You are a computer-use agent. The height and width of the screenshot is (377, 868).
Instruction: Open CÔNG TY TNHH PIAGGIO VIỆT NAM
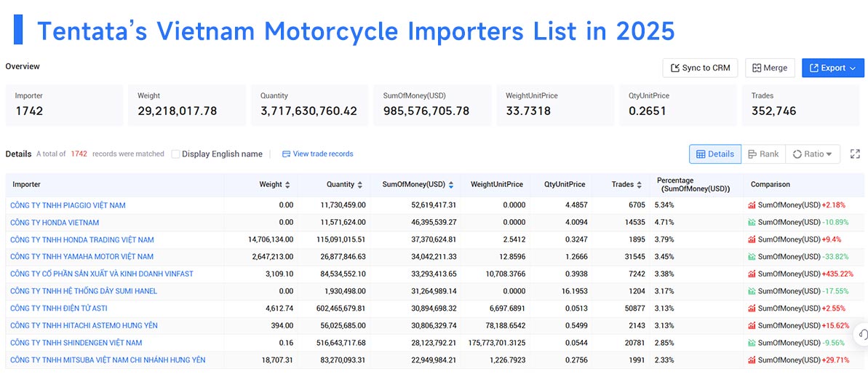(x=68, y=205)
